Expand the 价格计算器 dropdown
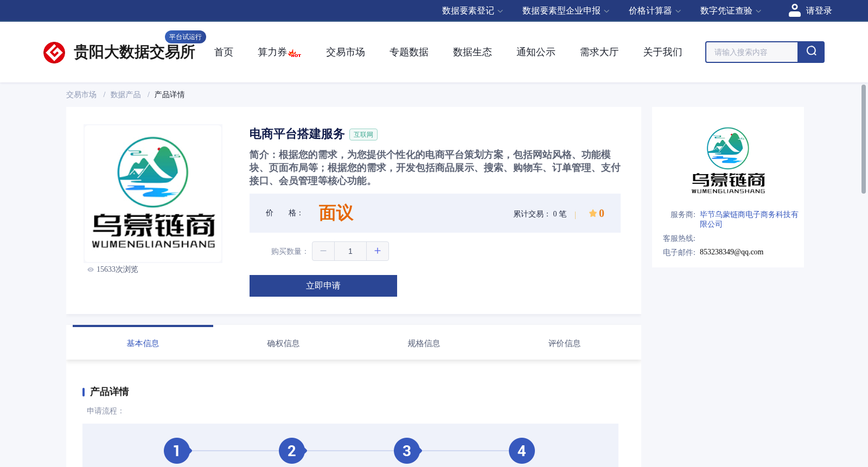 click(x=655, y=11)
